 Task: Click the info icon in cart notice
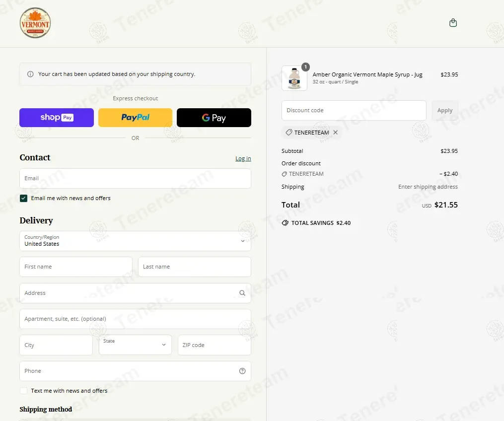click(30, 74)
